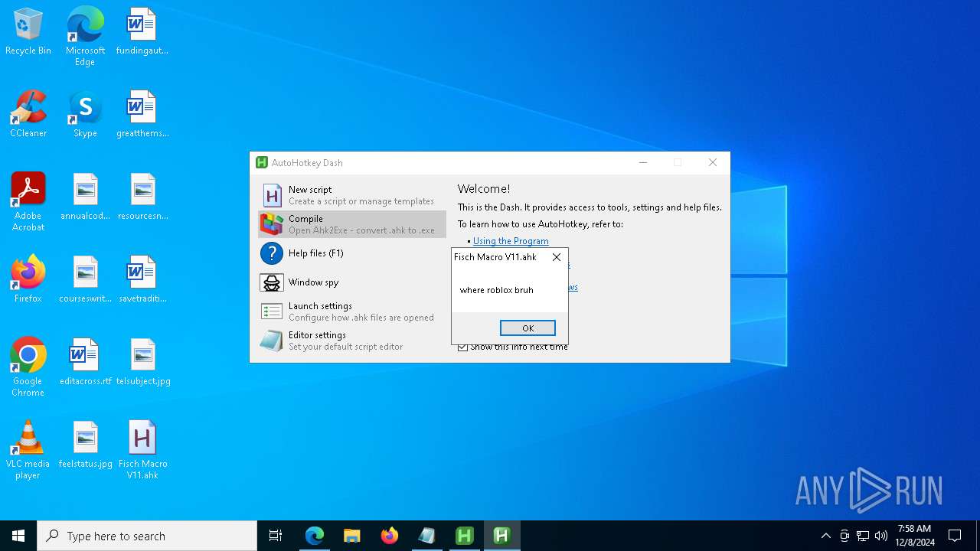Viewport: 980px width, 551px height.
Task: Open network status tray icon
Action: coord(863,536)
